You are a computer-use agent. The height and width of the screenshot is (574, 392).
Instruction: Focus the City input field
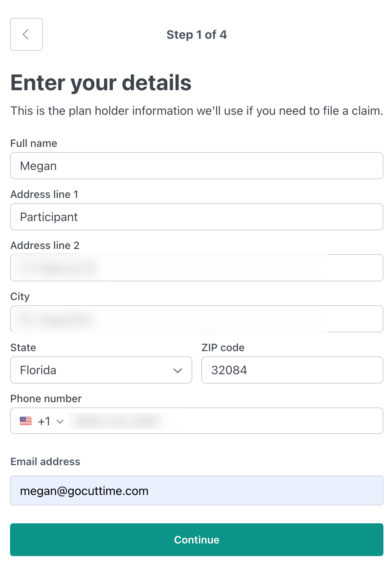(x=197, y=319)
